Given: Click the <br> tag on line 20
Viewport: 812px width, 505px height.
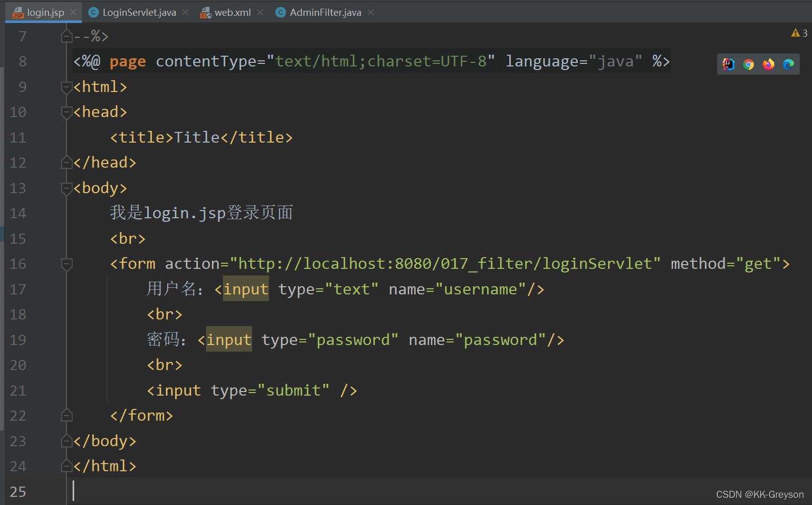Looking at the screenshot, I should (165, 365).
